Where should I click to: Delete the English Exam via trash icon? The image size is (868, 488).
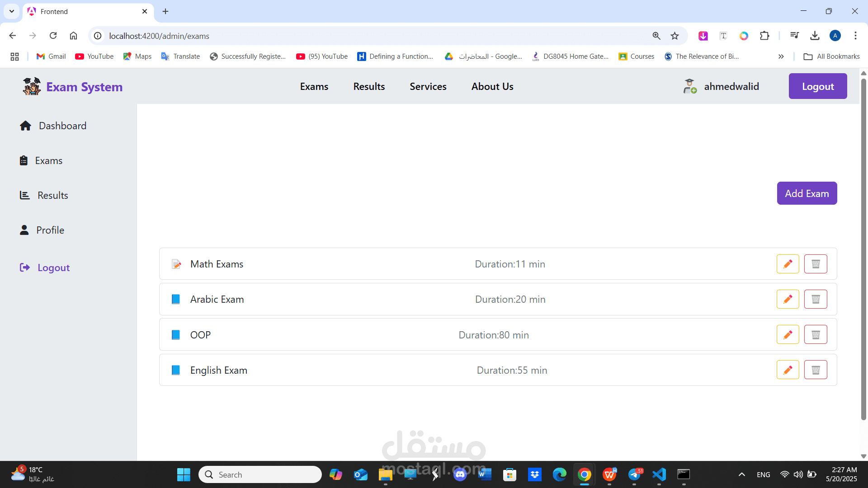[816, 370]
